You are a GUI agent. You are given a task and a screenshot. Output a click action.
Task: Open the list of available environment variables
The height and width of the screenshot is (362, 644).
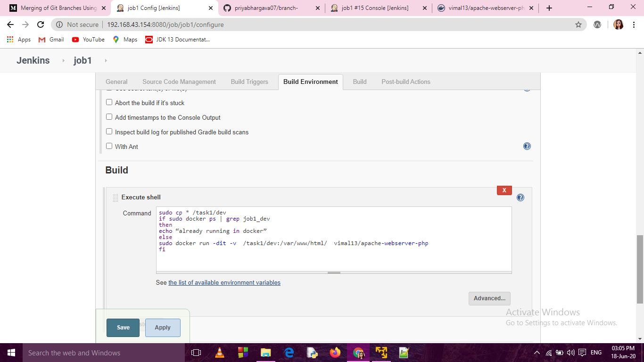coord(224,282)
